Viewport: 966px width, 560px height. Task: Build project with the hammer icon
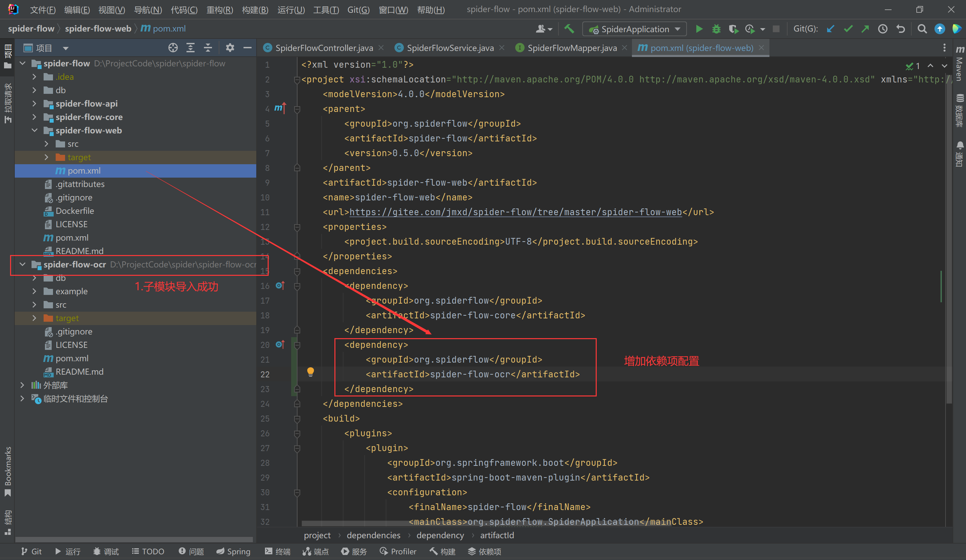click(569, 29)
